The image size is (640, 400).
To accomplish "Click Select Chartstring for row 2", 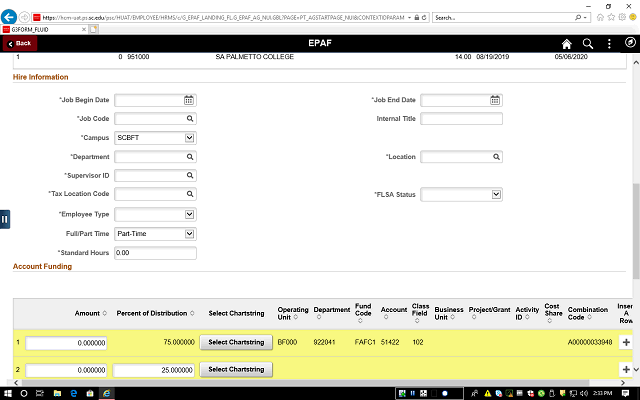I will pos(236,369).
